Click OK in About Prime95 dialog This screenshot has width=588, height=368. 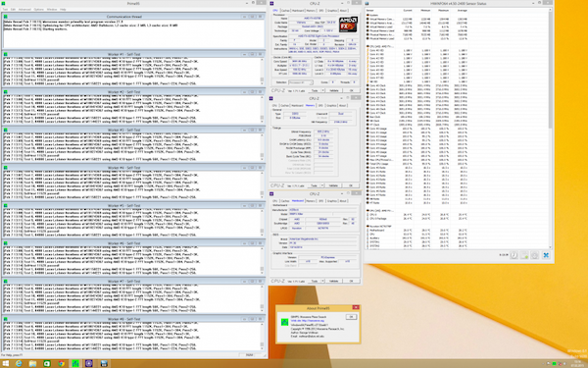351,317
